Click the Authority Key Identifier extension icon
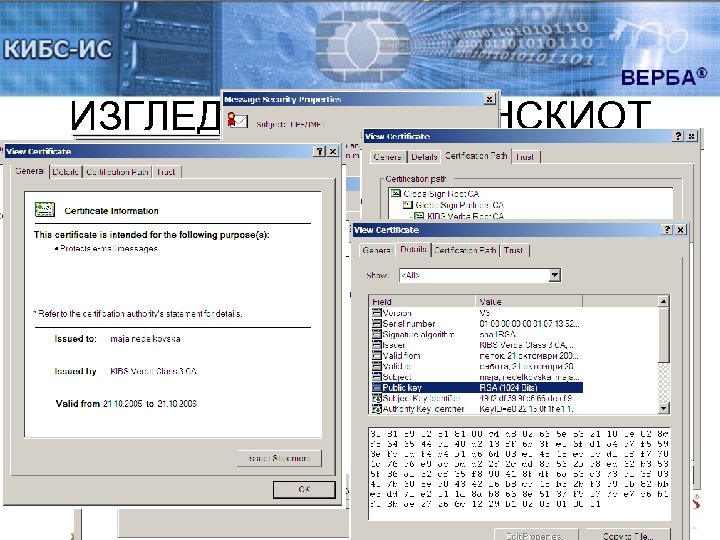 [x=377, y=409]
